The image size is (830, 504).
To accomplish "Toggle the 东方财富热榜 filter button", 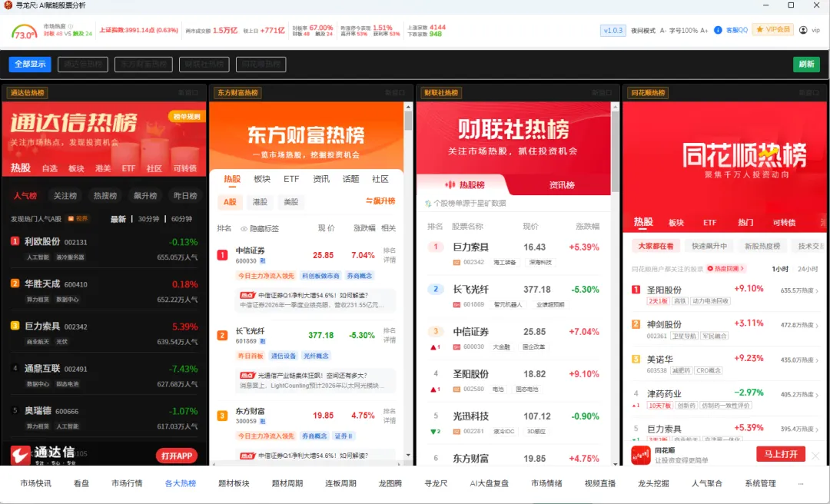I will [x=144, y=65].
